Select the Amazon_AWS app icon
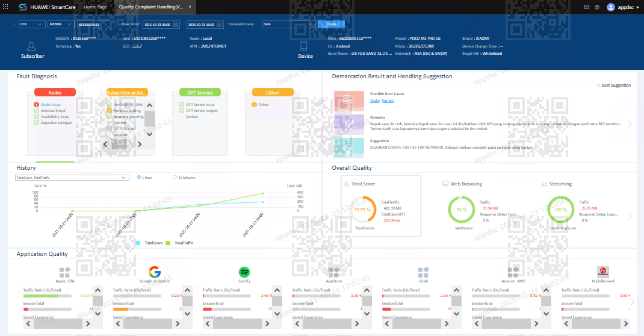This screenshot has width=644, height=336. coord(513,272)
